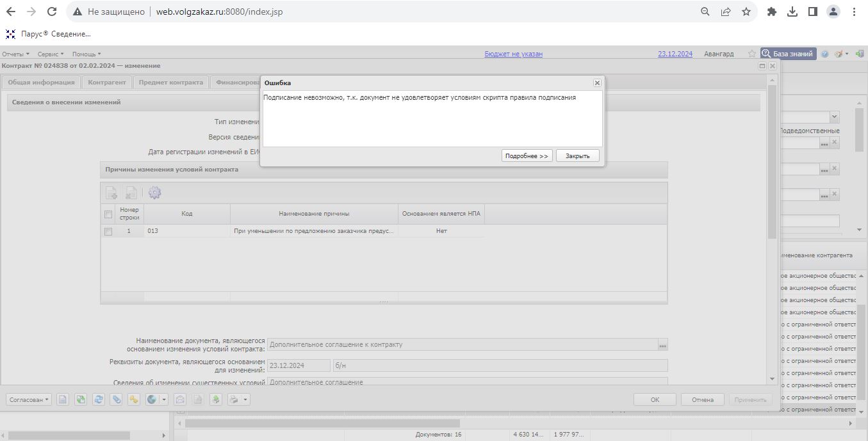
Task: Click the favorites star icon near Авангард
Action: 752,54
